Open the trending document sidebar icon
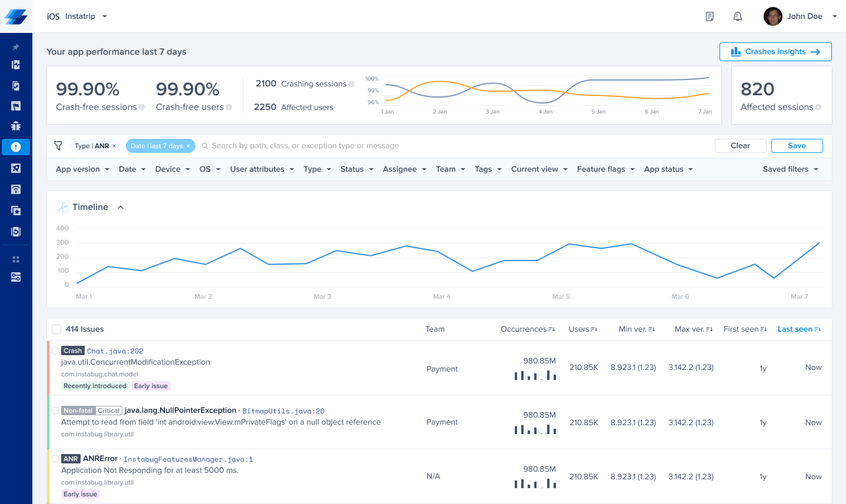Viewport: 846px width, 504px height. click(16, 86)
